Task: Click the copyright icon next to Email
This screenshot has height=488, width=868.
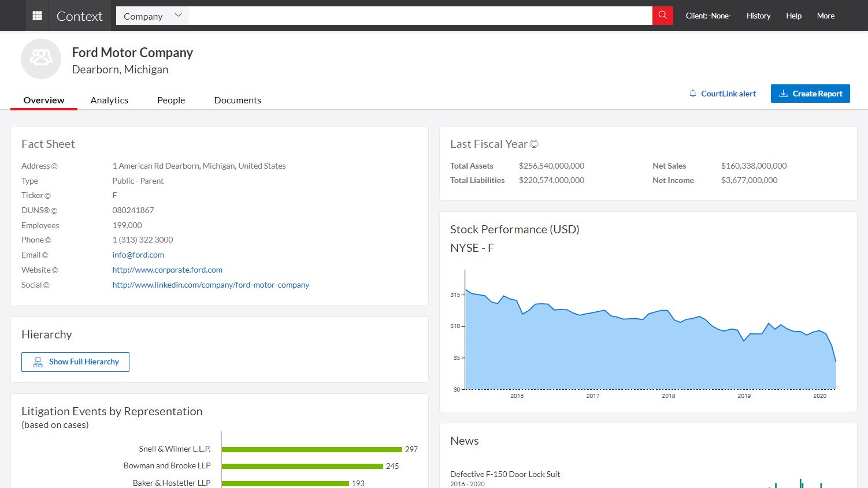Action: click(45, 255)
